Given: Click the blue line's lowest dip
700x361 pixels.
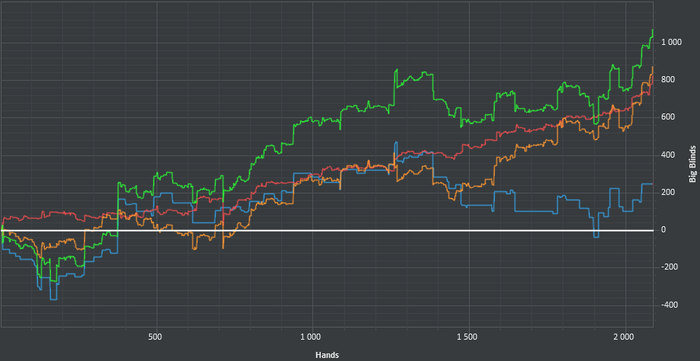Looking at the screenshot, I should click(53, 299).
